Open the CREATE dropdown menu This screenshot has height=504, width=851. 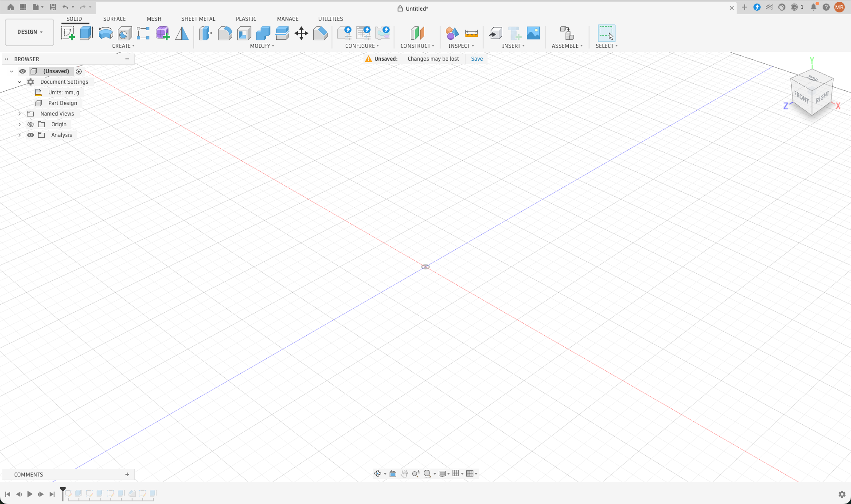click(x=123, y=46)
